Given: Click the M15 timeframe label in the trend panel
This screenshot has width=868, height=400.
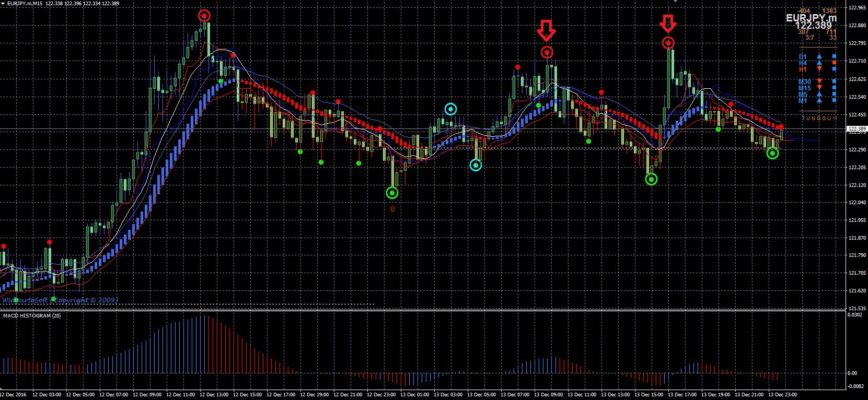Looking at the screenshot, I should tap(803, 88).
